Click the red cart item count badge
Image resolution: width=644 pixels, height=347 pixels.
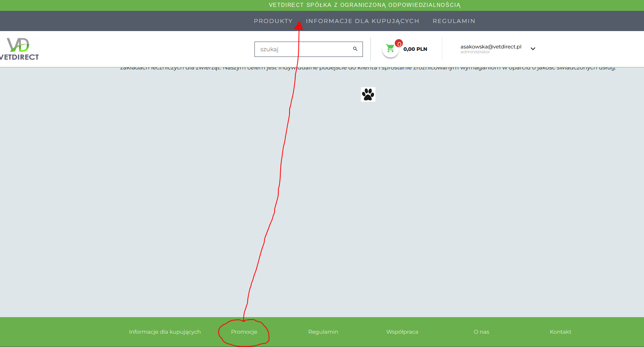pos(399,44)
